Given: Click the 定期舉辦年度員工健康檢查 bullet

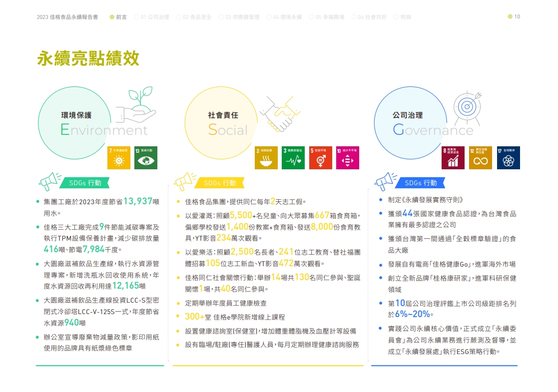Looking at the screenshot, I should (x=226, y=303).
